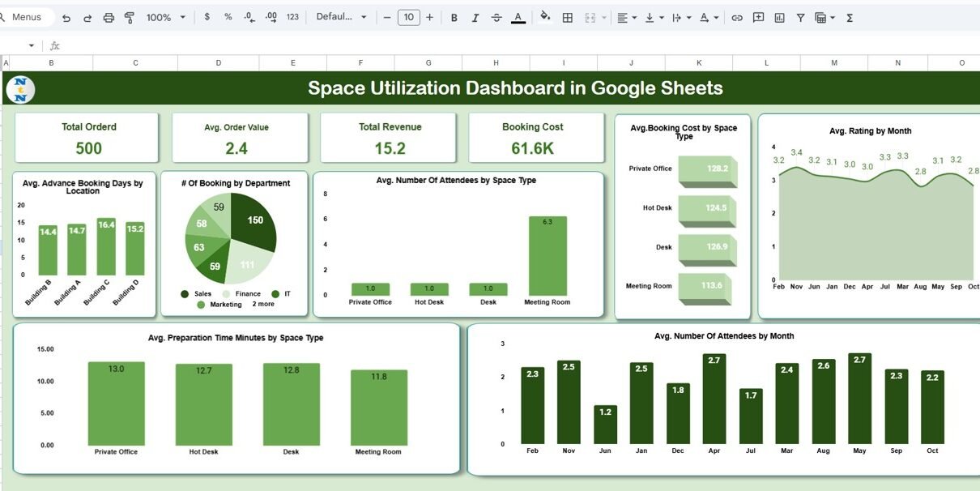Click the Functions sigma icon
Image resolution: width=980 pixels, height=491 pixels.
click(850, 18)
